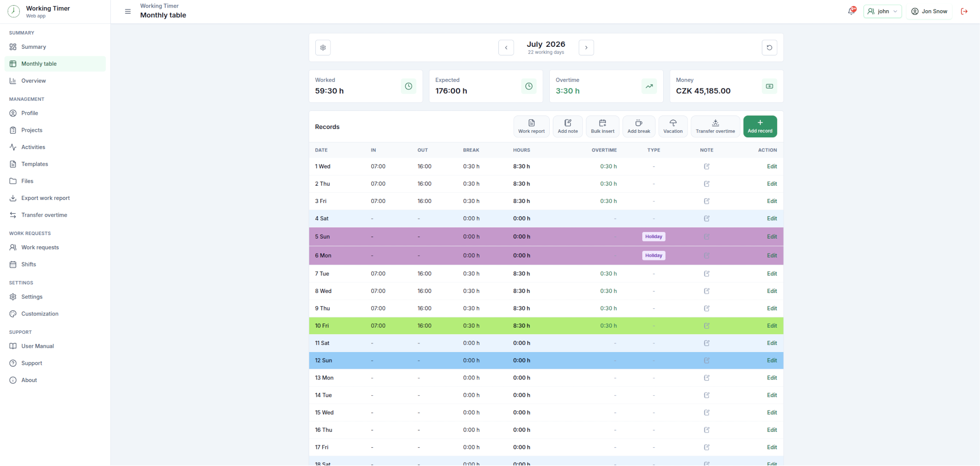The image size is (980, 466).
Task: Click the Add note toolbar button
Action: [568, 126]
